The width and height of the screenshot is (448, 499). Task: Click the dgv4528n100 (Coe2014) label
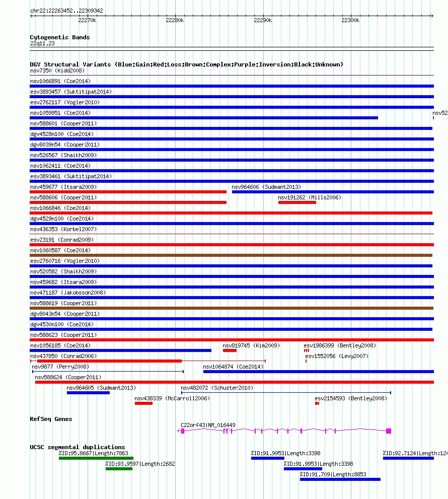pyautogui.click(x=62, y=134)
